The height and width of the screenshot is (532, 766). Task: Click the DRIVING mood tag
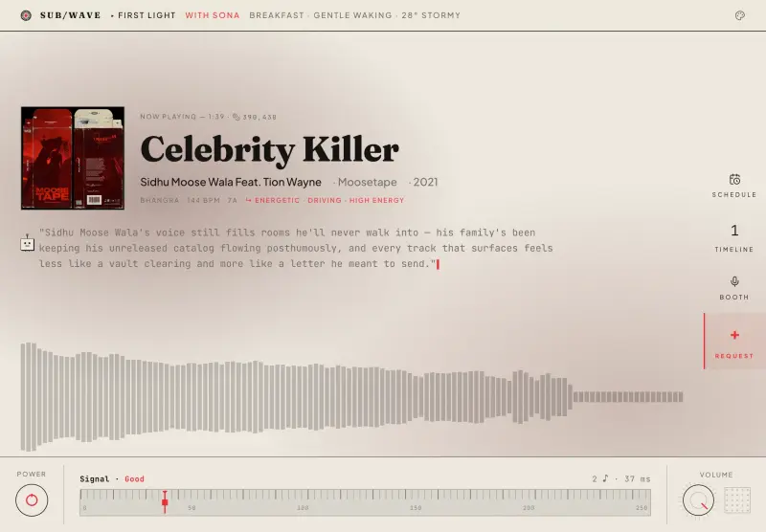325,201
